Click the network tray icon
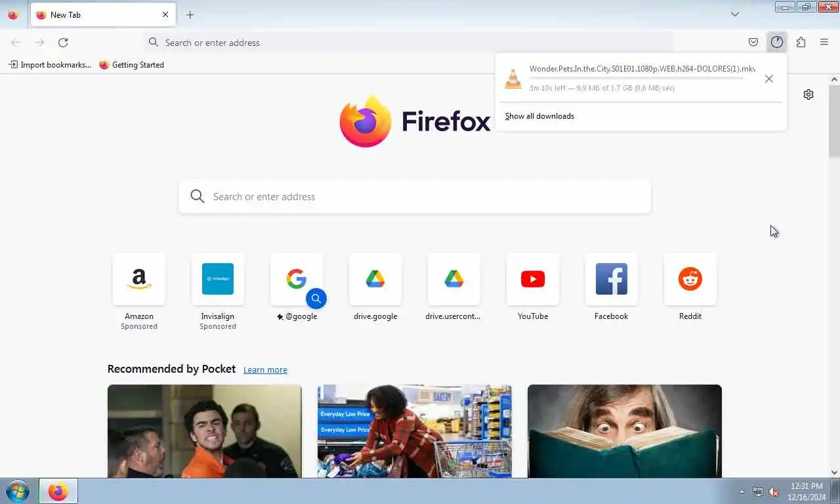Viewport: 840px width, 504px height. (758, 492)
